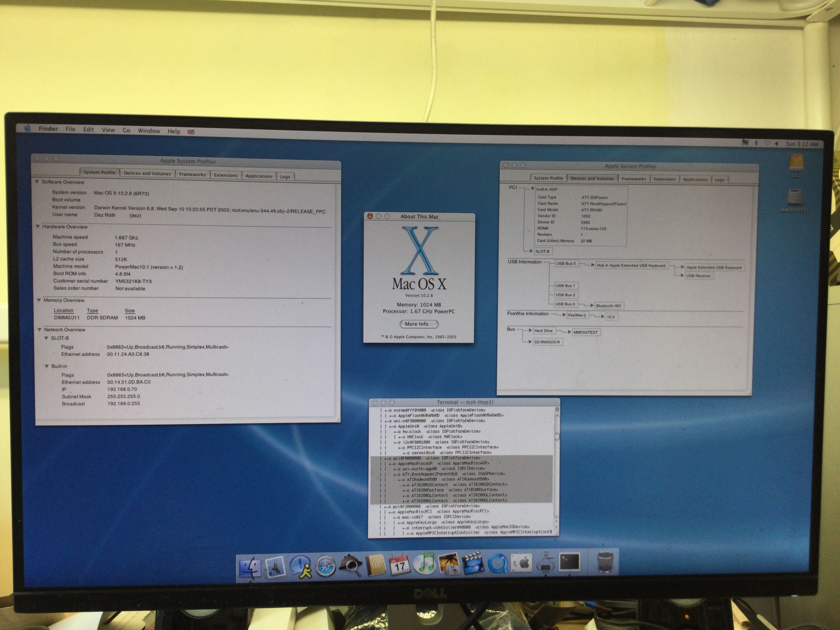Screen dimensions: 840x630
Task: Click the More Info button
Action: (x=419, y=324)
